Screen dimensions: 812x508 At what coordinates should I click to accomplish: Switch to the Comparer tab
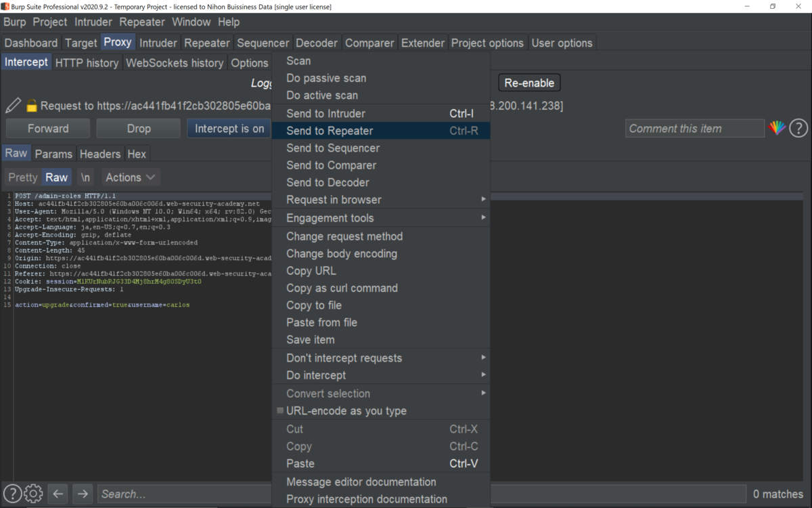[x=369, y=43]
